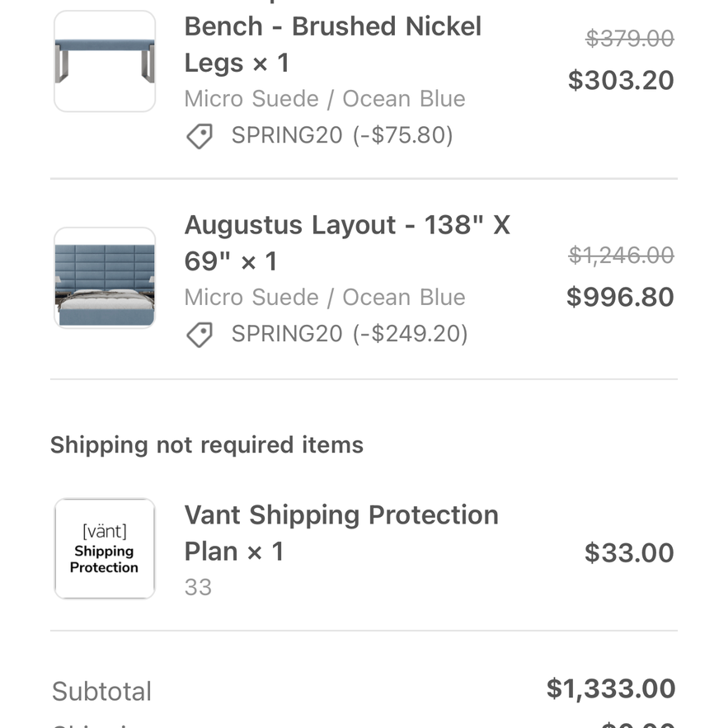Image resolution: width=728 pixels, height=728 pixels.
Task: Click the Augustus Layout price $996.80
Action: 620,297
